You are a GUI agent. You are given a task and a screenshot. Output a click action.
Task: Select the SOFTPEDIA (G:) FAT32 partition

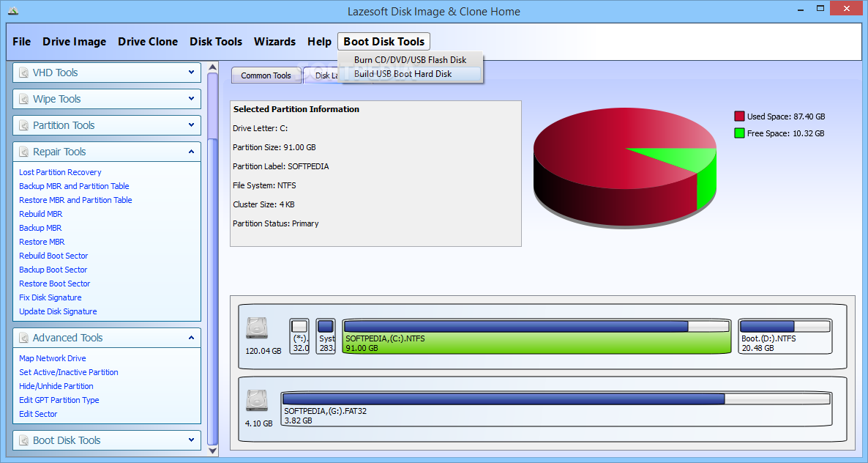(556, 409)
